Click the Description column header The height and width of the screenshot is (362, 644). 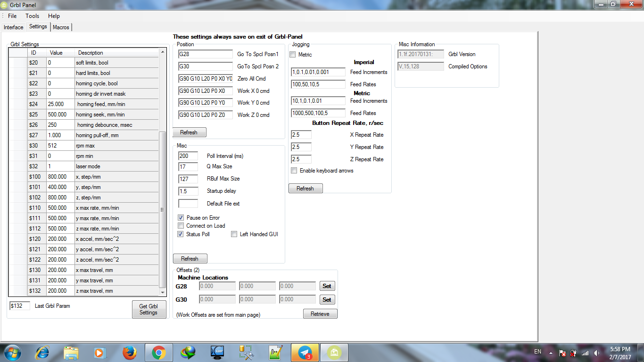(116, 53)
